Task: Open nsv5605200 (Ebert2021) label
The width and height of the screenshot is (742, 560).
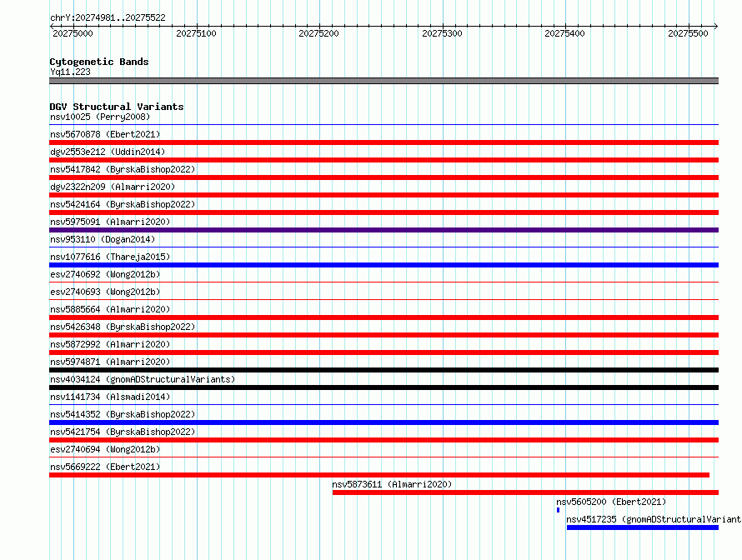Action: 611,502
